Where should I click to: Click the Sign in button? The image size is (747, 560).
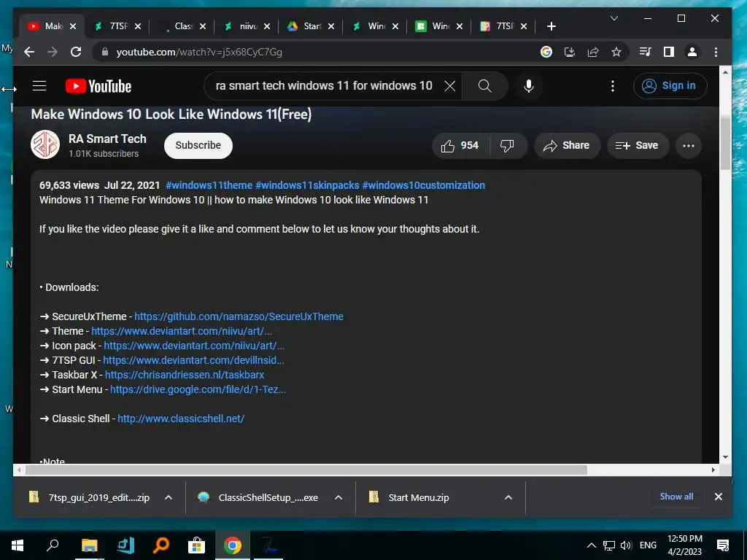tap(670, 86)
